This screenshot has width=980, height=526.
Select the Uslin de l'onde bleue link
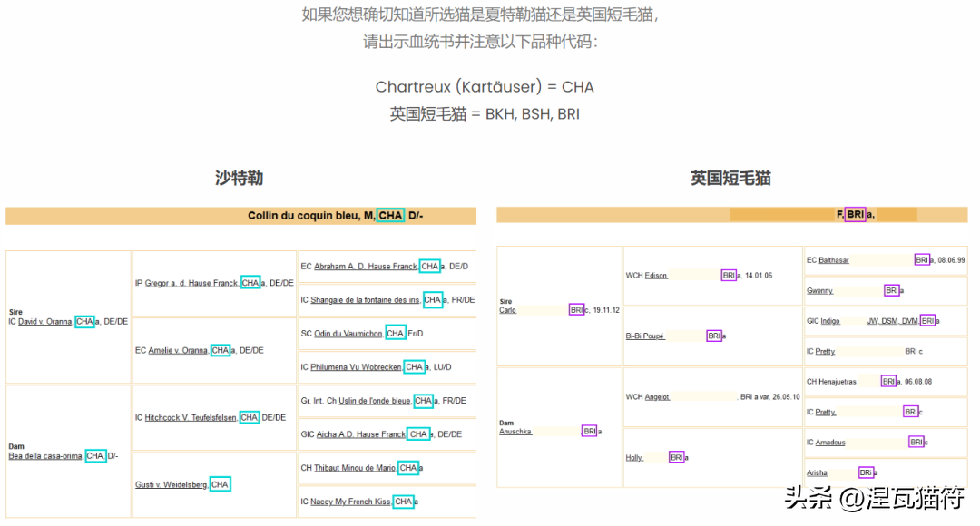374,401
